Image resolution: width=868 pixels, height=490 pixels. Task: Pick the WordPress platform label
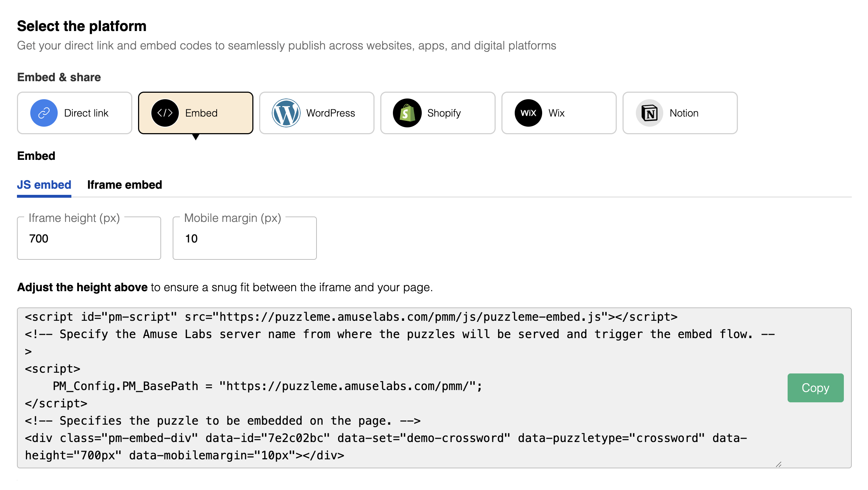pos(331,113)
